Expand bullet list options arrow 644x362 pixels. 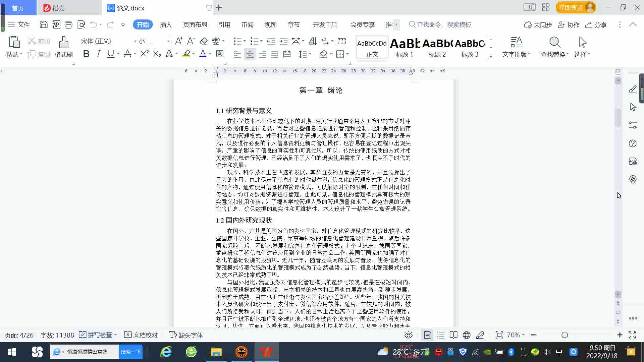point(245,41)
